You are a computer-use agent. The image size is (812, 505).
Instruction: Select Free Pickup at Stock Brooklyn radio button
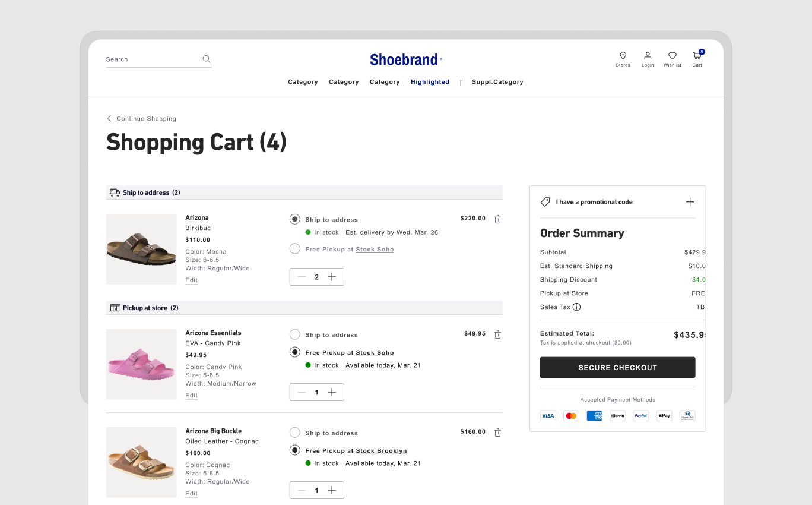(x=295, y=450)
